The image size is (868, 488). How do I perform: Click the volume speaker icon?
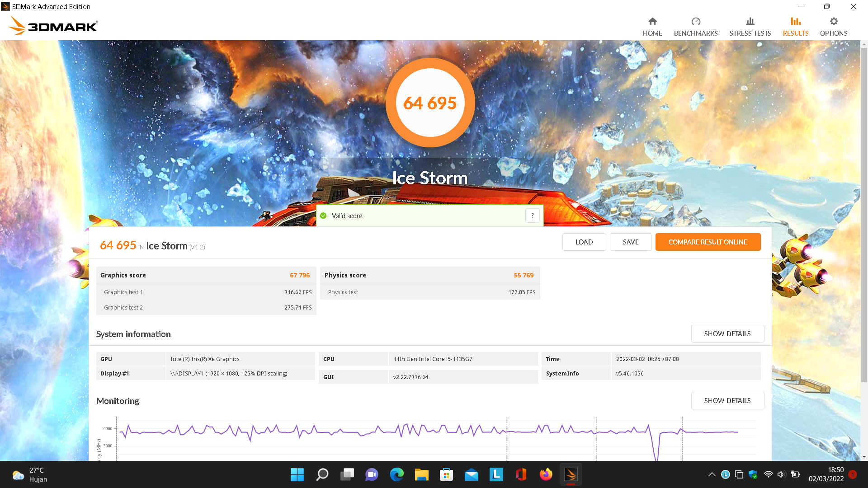(781, 474)
